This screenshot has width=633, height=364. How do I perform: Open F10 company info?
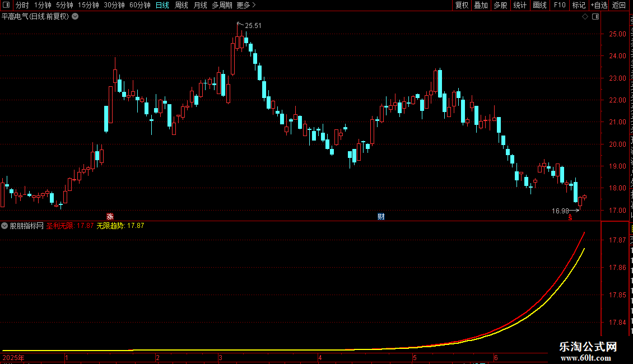pyautogui.click(x=560, y=5)
